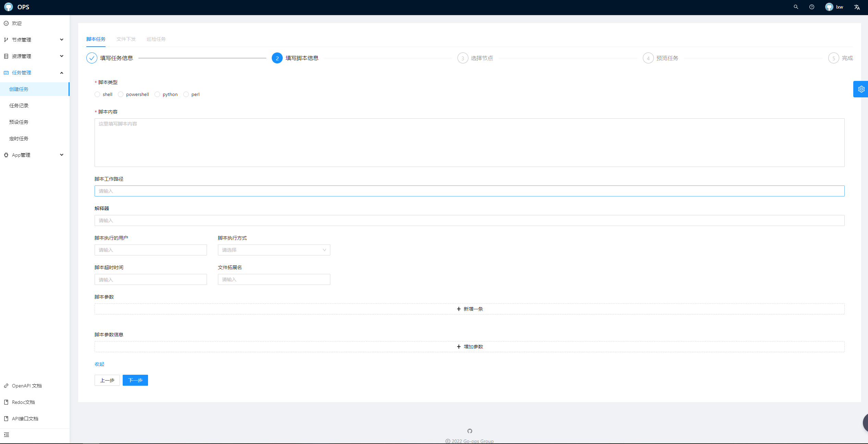Select the shell script type
The image size is (868, 444).
[x=97, y=94]
